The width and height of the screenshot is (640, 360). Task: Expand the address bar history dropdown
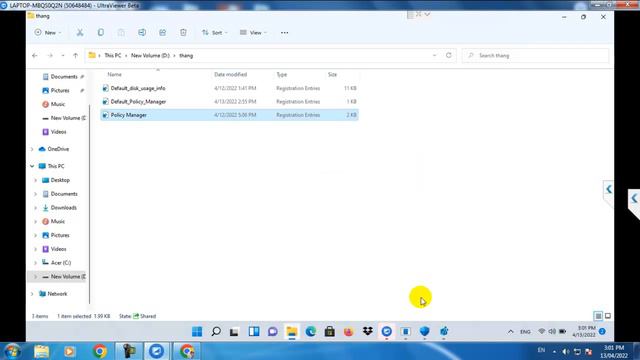coord(434,55)
